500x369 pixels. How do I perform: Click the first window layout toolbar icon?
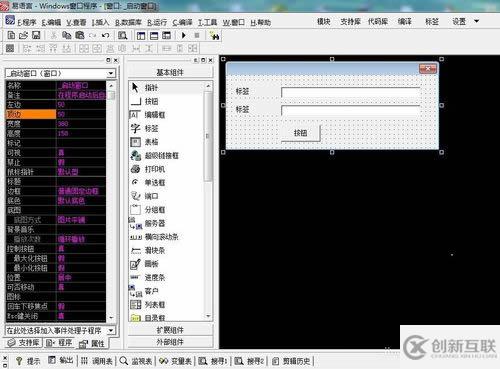click(x=141, y=35)
